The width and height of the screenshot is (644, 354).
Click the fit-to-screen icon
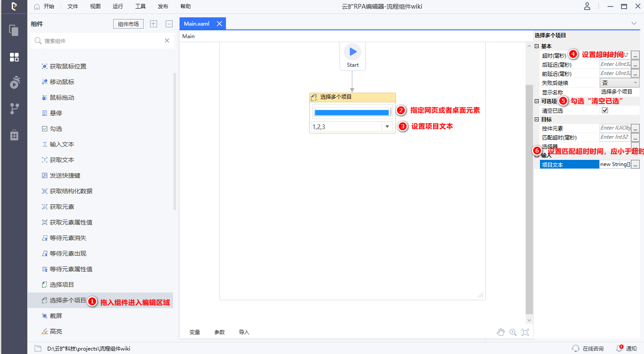(x=525, y=332)
